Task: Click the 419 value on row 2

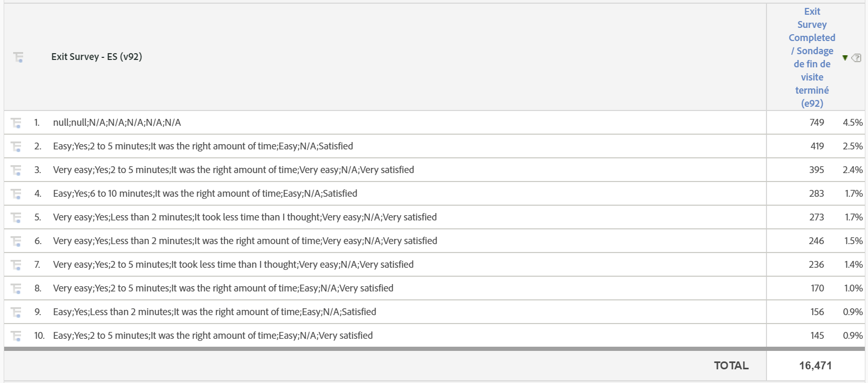Action: (x=817, y=146)
